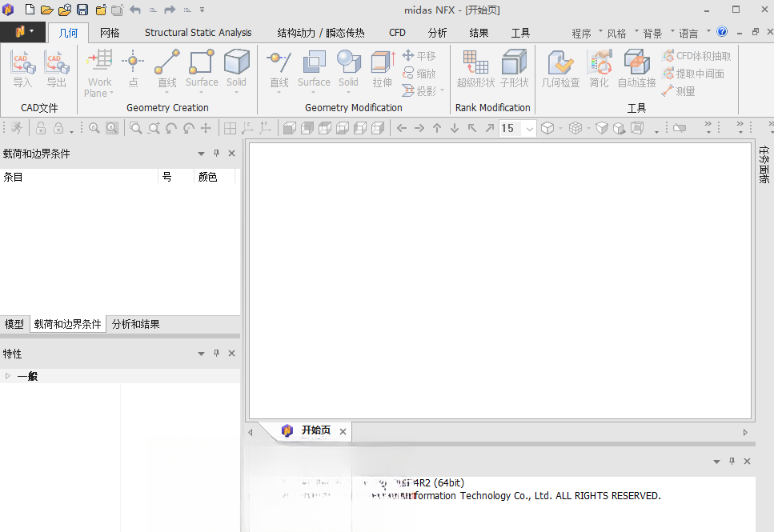Click the extrude (拉伸) tool
774x532 pixels.
[x=383, y=69]
